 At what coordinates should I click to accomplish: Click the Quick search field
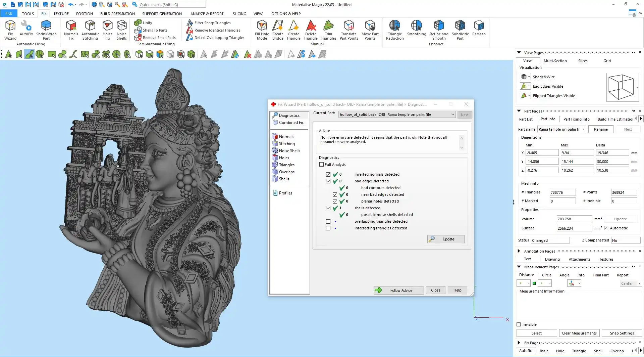point(172,5)
